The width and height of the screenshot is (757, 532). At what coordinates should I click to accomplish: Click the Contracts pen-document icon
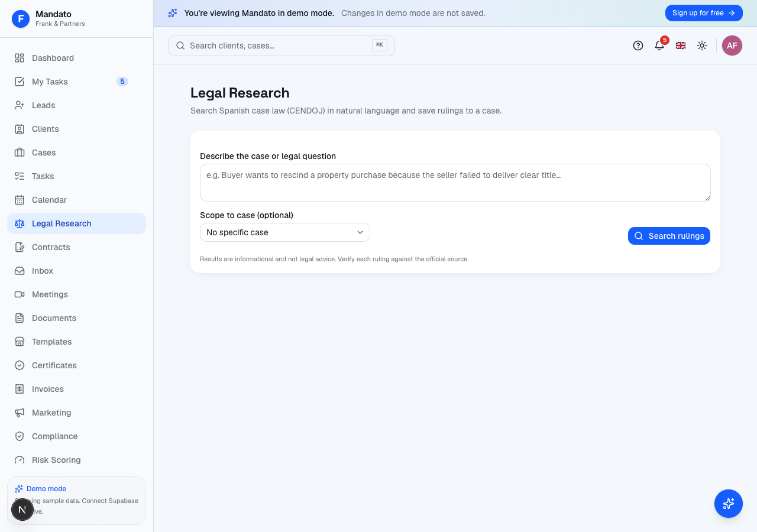click(20, 247)
